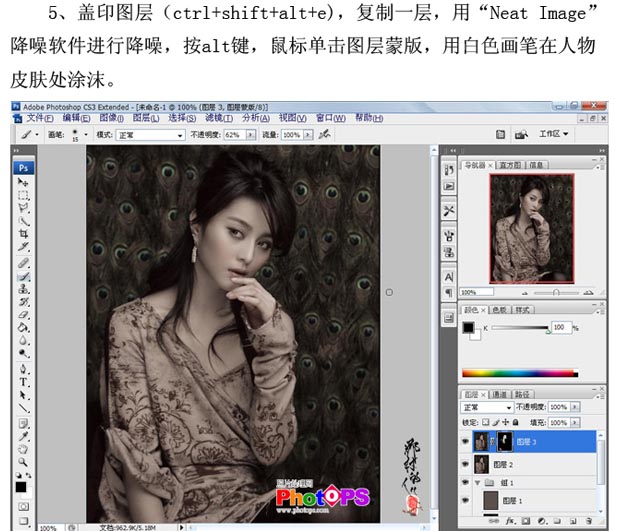Viewport: 619px width, 531px height.
Task: Select the Zoom tool
Action: point(23,462)
